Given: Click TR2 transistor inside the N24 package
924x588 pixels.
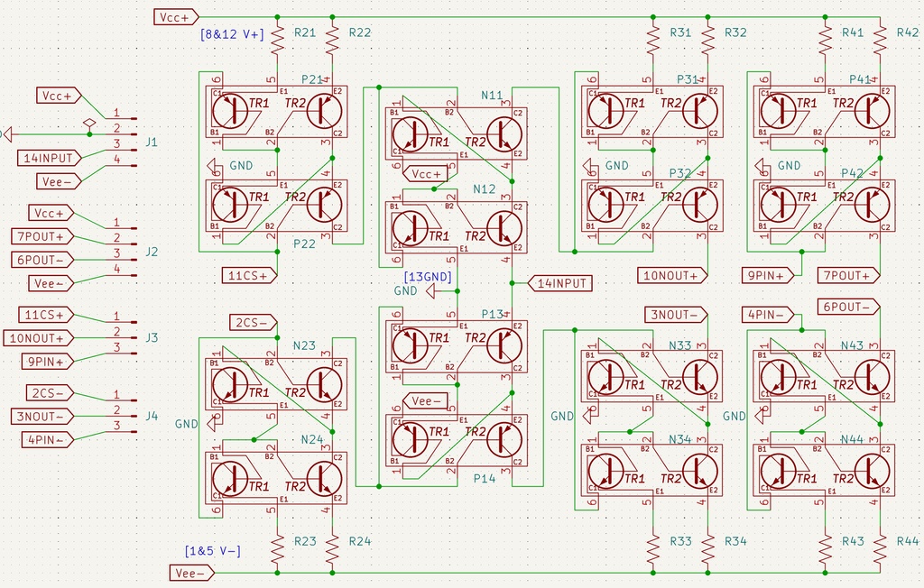Looking at the screenshot, I should [324, 478].
